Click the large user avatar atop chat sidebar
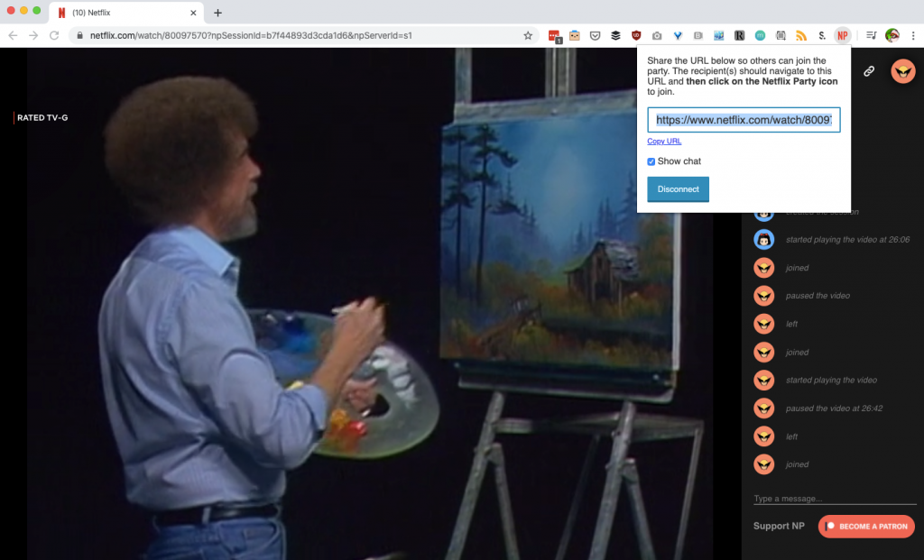The height and width of the screenshot is (560, 924). click(902, 71)
